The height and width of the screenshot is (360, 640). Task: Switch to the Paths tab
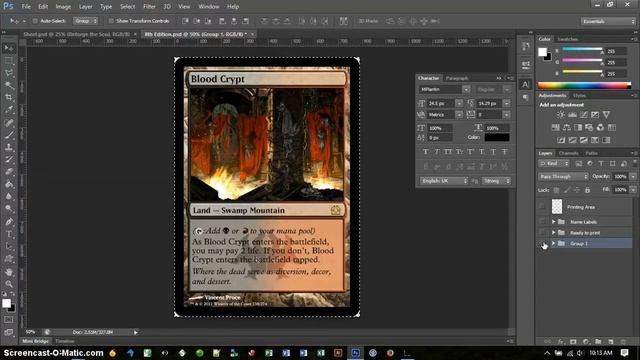(x=591, y=153)
